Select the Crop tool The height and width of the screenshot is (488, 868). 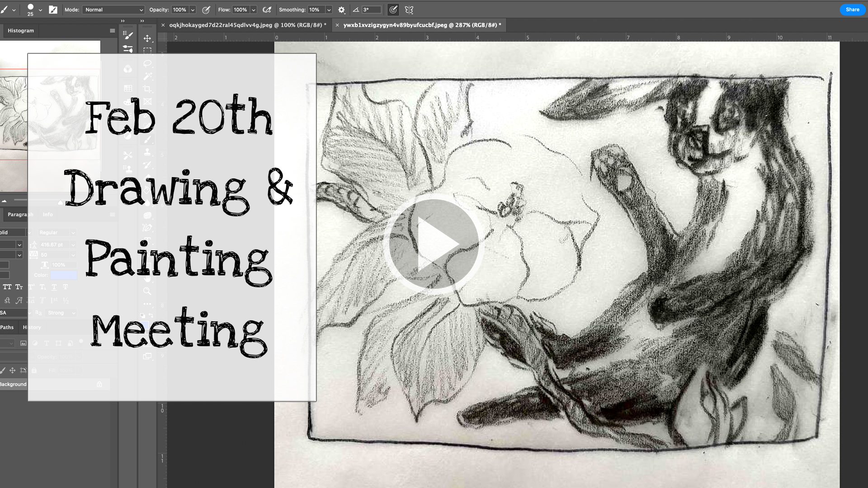click(147, 89)
